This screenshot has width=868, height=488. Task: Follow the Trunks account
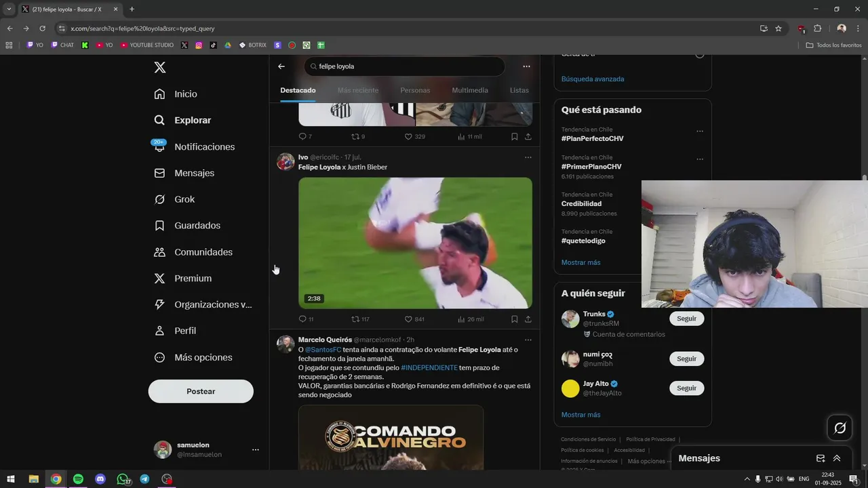(x=686, y=319)
